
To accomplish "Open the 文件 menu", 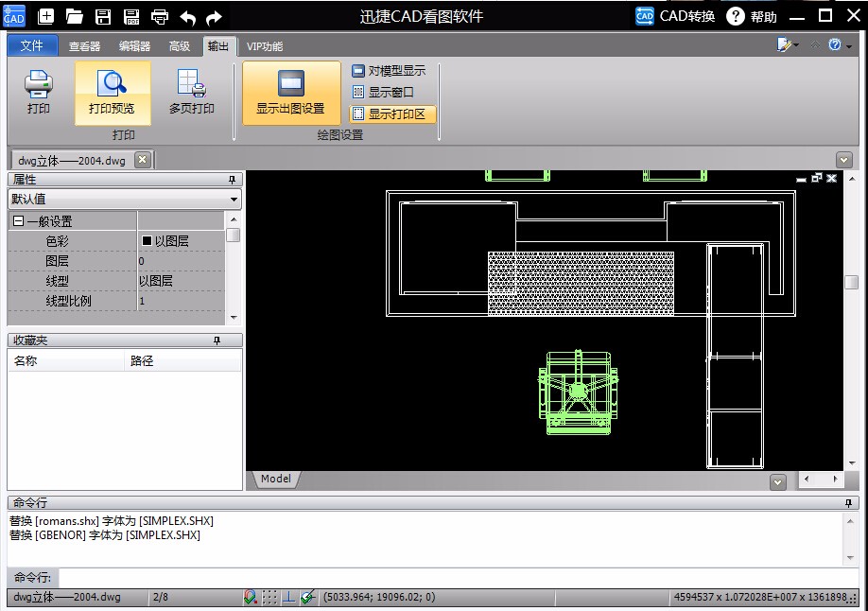I will [32, 46].
